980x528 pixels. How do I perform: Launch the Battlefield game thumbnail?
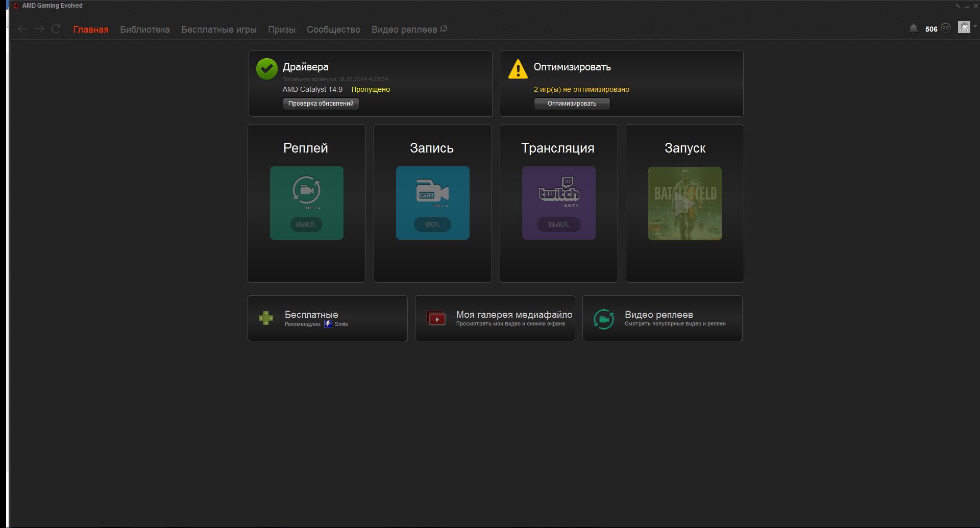685,204
